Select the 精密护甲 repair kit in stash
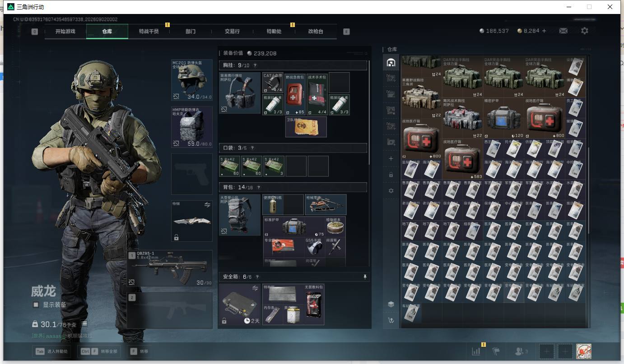 coord(503,118)
